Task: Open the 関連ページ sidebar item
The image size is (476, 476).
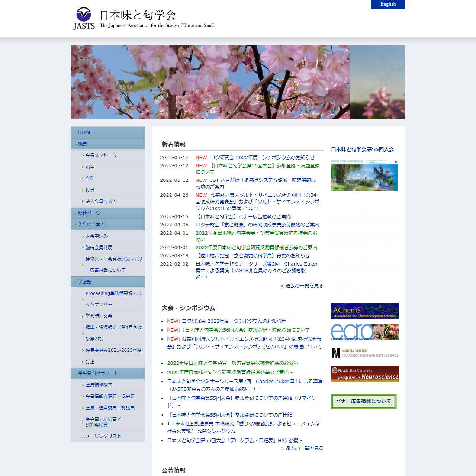Action: pyautogui.click(x=89, y=213)
